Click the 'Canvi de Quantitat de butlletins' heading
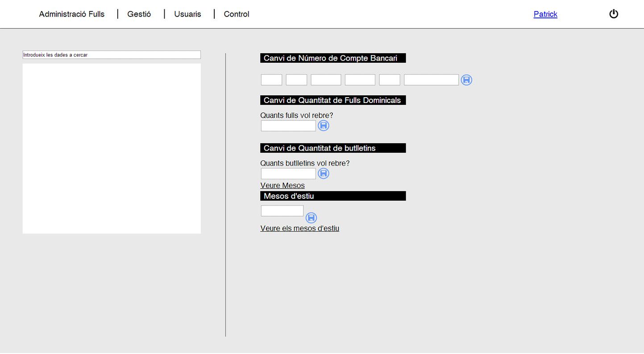644x354 pixels. 333,148
